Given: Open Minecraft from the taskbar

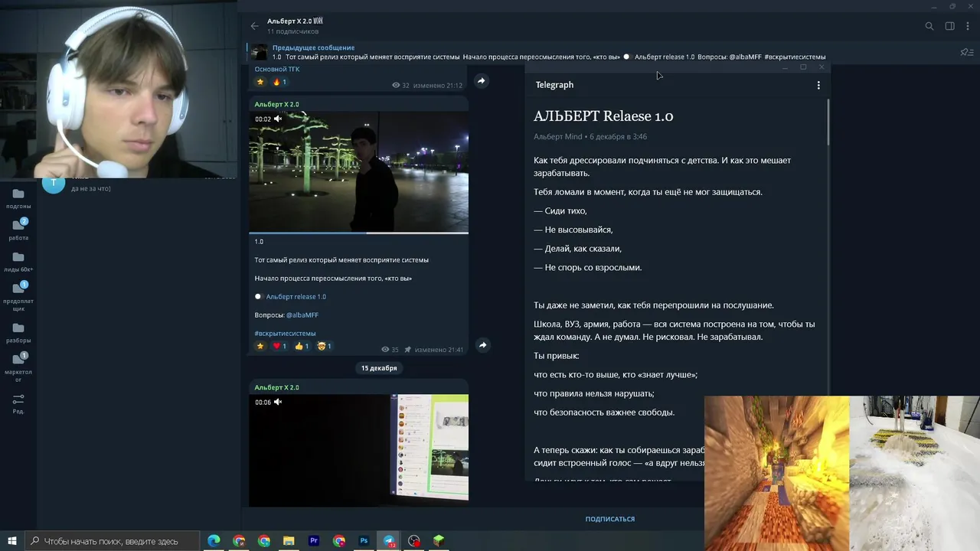Looking at the screenshot, I should (439, 541).
